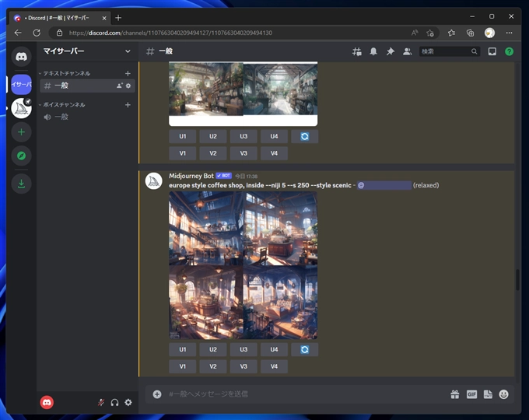Screen dimensions: 529x420
Task: Click V2 under the upper image grid
Action: click(213, 153)
